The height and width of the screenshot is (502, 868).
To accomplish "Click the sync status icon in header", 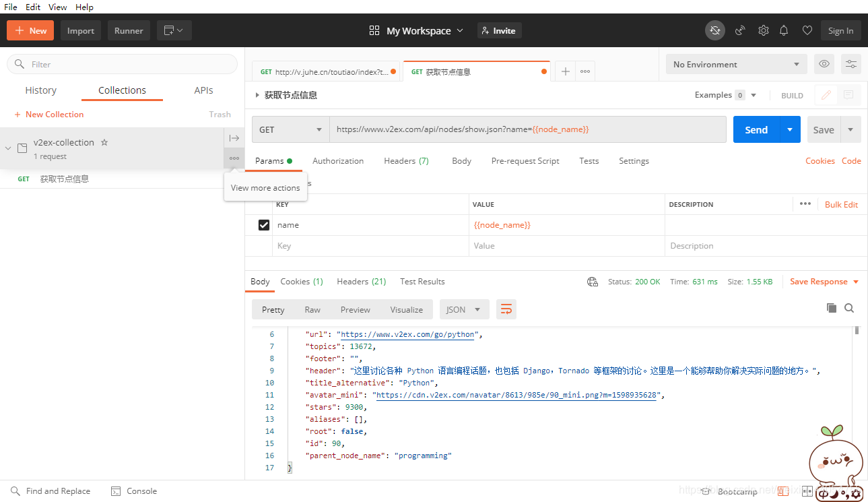I will (715, 30).
